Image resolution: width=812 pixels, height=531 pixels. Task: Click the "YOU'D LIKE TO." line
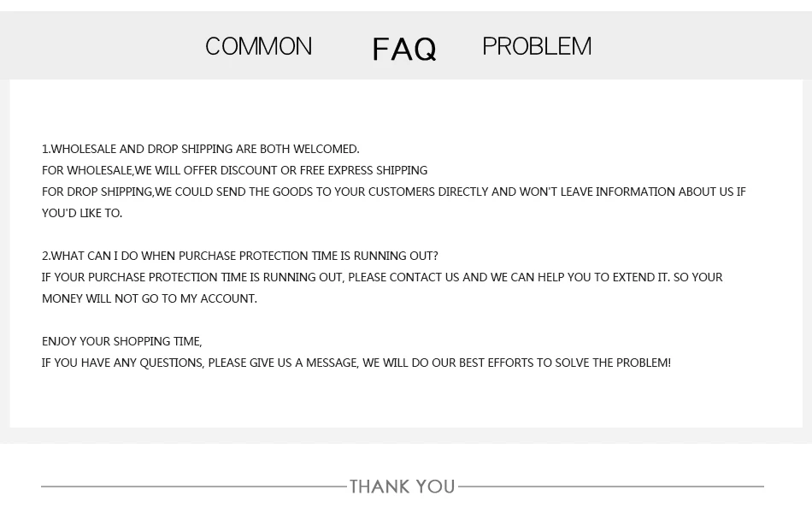click(x=82, y=213)
